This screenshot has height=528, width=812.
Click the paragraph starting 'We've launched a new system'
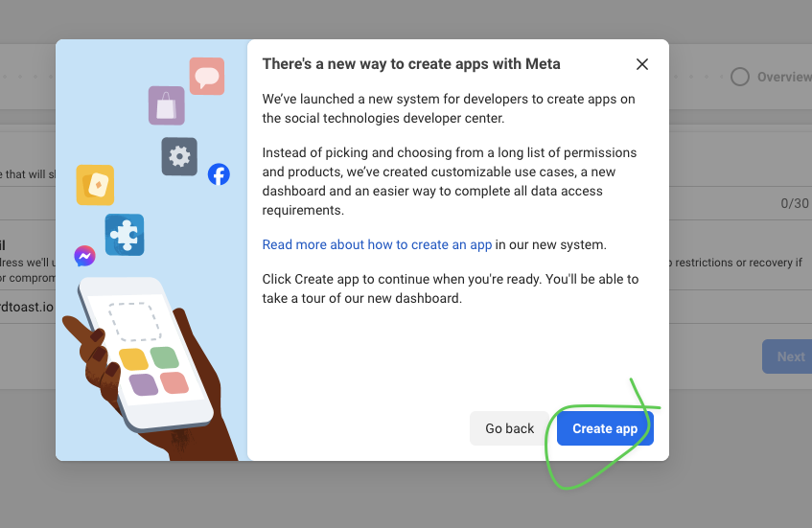click(x=449, y=108)
